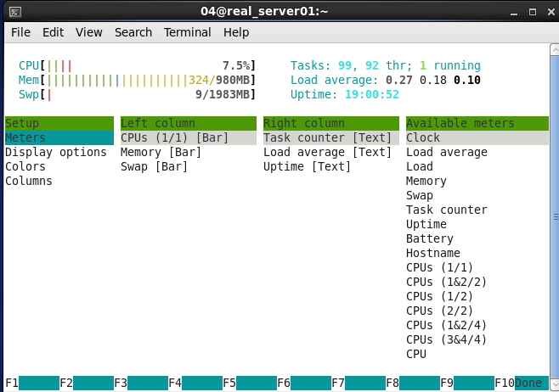
Task: Select Clock in Available meters
Action: [x=477, y=137]
